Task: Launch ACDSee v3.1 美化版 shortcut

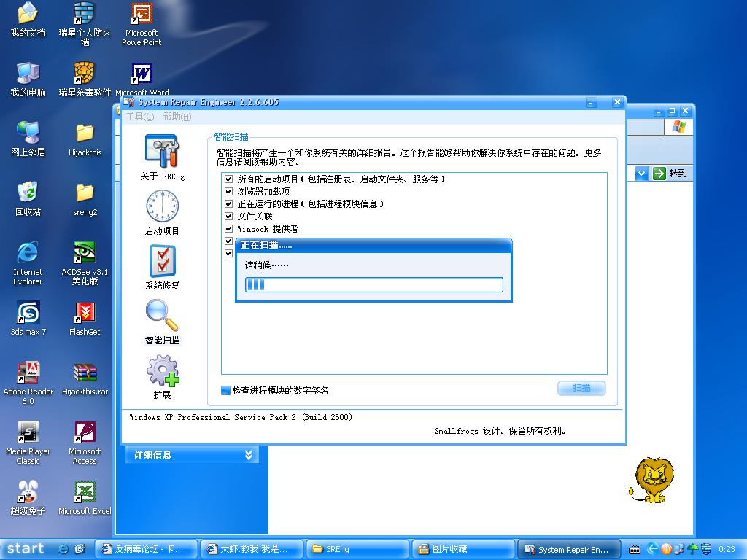Action: click(85, 264)
